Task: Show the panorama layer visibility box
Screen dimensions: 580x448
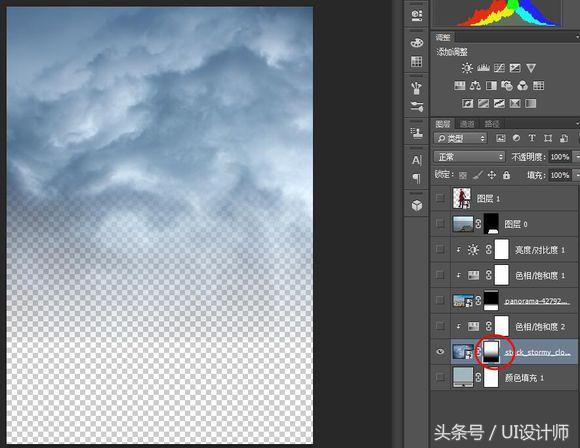Action: (440, 300)
